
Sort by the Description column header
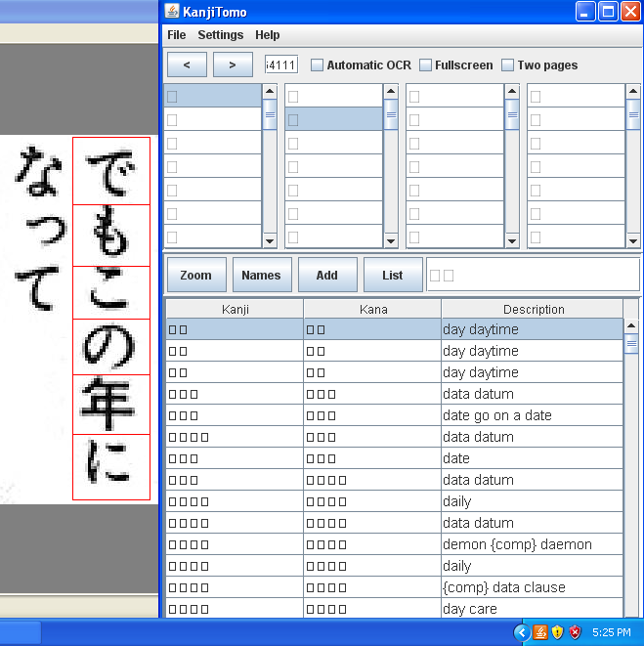coord(533,309)
